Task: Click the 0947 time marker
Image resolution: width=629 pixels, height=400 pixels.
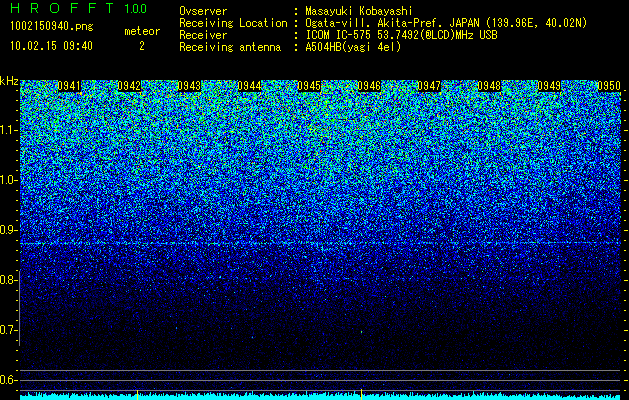Action: [x=429, y=86]
